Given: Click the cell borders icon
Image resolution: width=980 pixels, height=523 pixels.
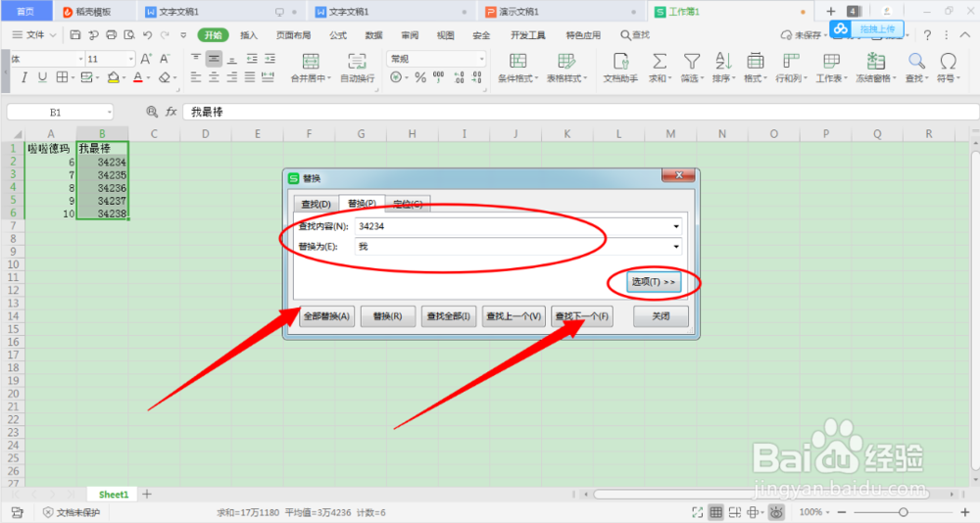Looking at the screenshot, I should click(62, 77).
